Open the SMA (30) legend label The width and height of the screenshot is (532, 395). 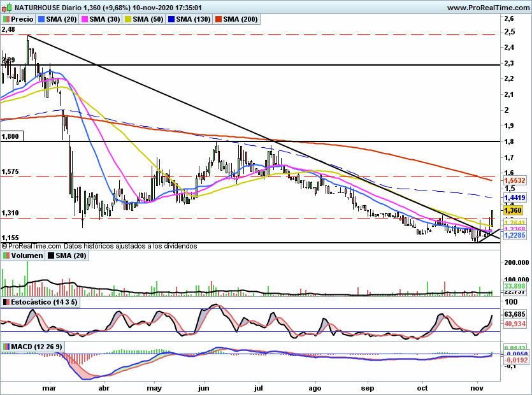pos(101,19)
